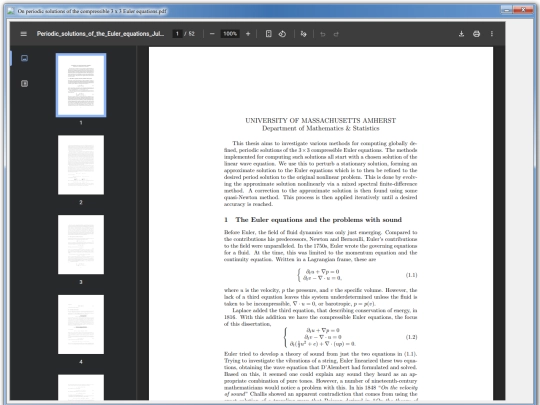
Task: Open the annotation draw tool
Action: (303, 34)
